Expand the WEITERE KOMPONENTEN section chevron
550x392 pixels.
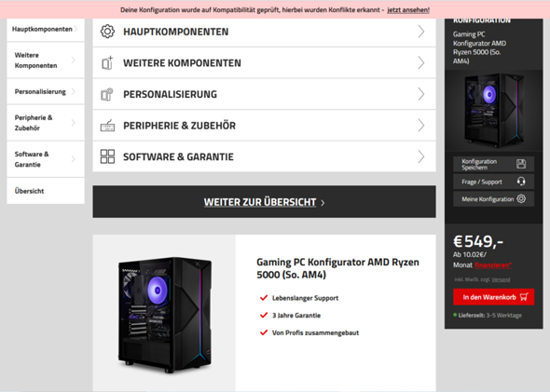[x=421, y=62]
